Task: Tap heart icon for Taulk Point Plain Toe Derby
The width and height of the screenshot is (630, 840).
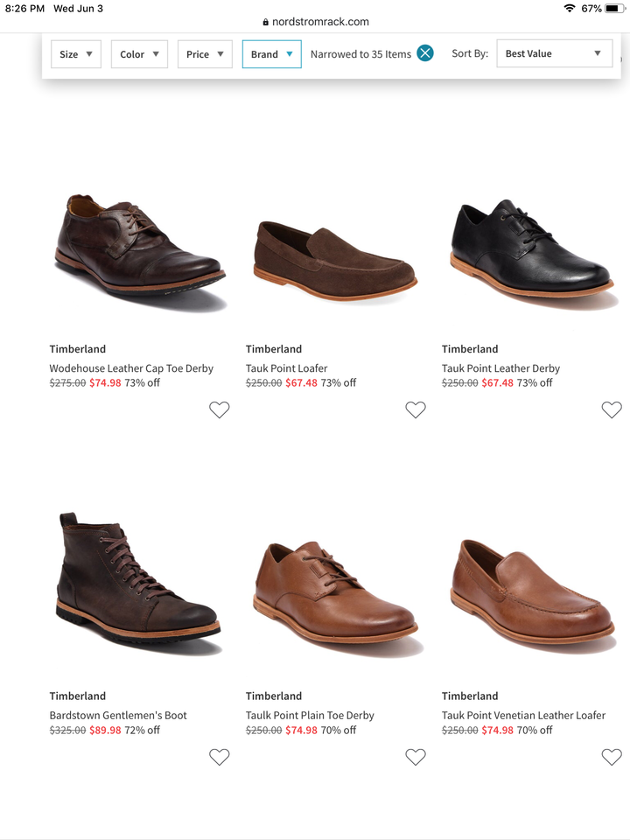Action: [415, 757]
